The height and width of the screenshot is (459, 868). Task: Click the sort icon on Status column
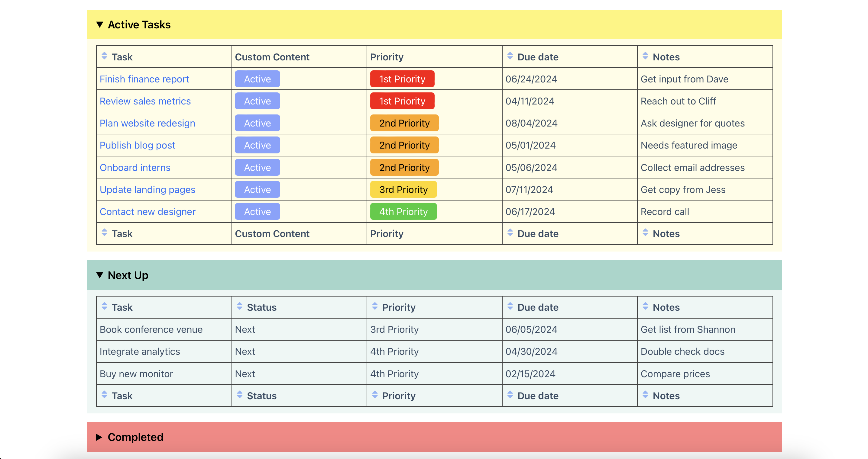tap(238, 307)
